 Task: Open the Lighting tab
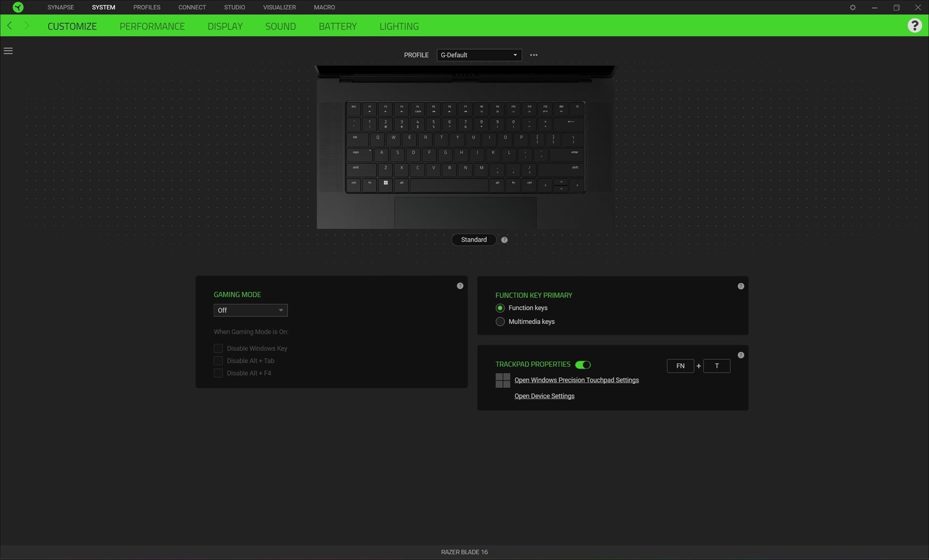pyautogui.click(x=399, y=26)
